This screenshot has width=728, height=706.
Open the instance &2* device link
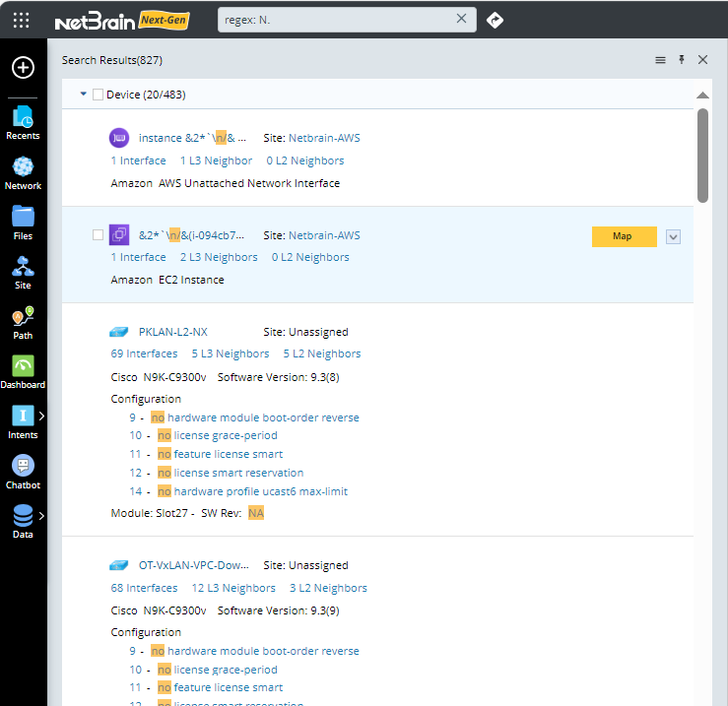click(192, 138)
